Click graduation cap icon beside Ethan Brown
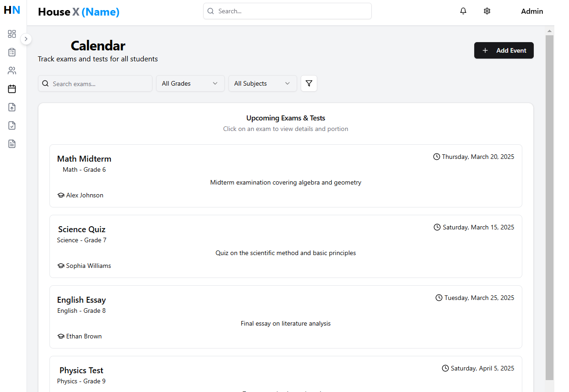Viewport: 569px width, 392px height. (x=61, y=336)
